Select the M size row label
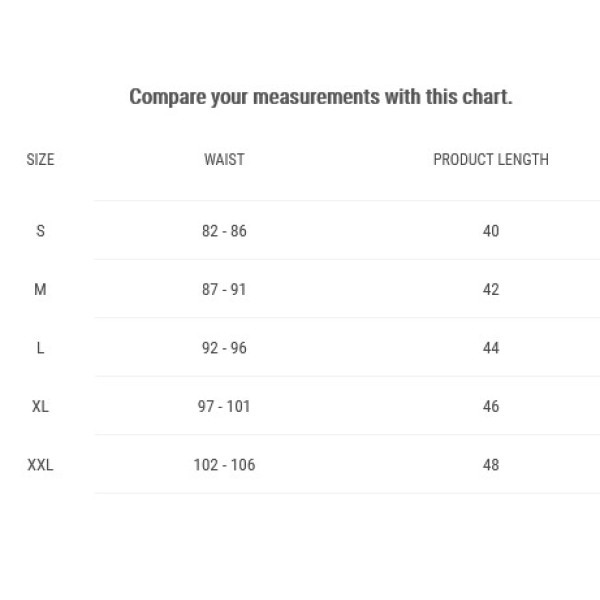The image size is (600, 600). 40,289
